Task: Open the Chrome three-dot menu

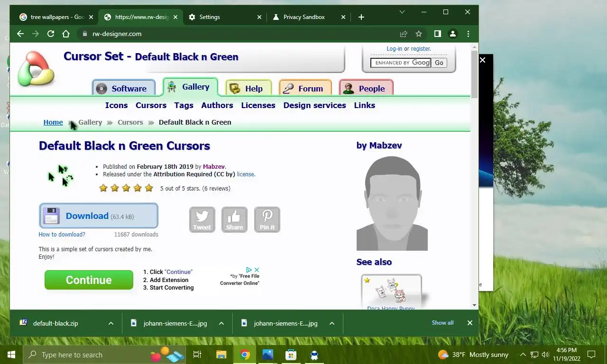Action: (x=468, y=34)
